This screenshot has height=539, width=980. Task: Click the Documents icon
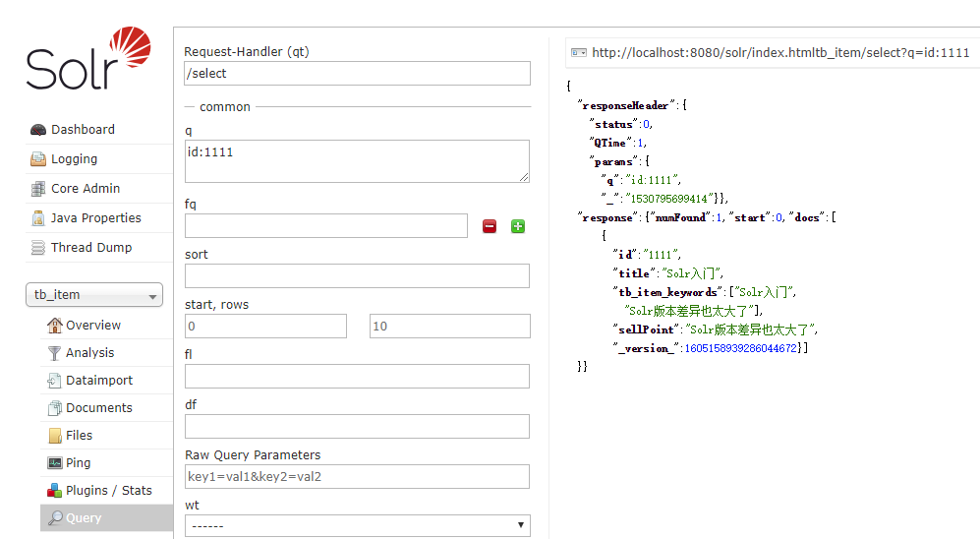pyautogui.click(x=55, y=407)
